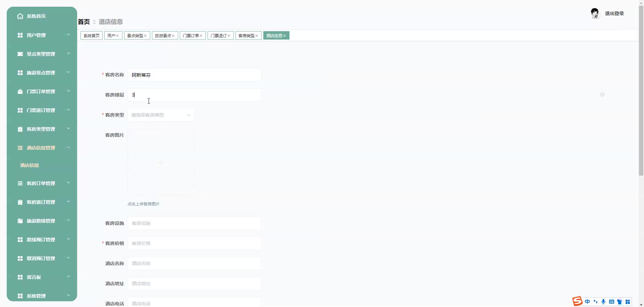Click the 客房图片 upload box with plus
This screenshot has height=307, width=644.
161,162
